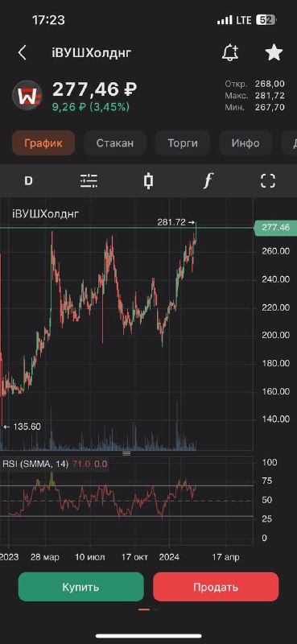This screenshot has width=297, height=644.
Task: Tap the Купить button
Action: pos(81,587)
